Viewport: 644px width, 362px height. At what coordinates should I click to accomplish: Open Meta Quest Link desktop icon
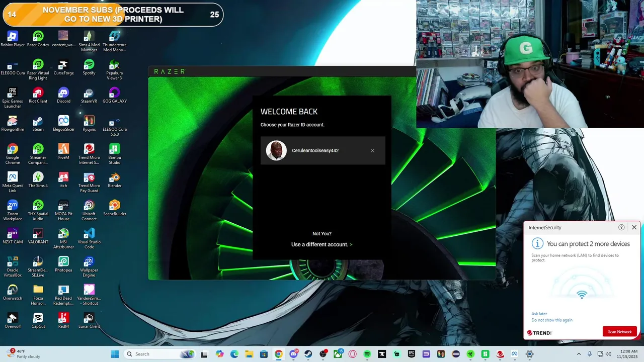click(13, 182)
